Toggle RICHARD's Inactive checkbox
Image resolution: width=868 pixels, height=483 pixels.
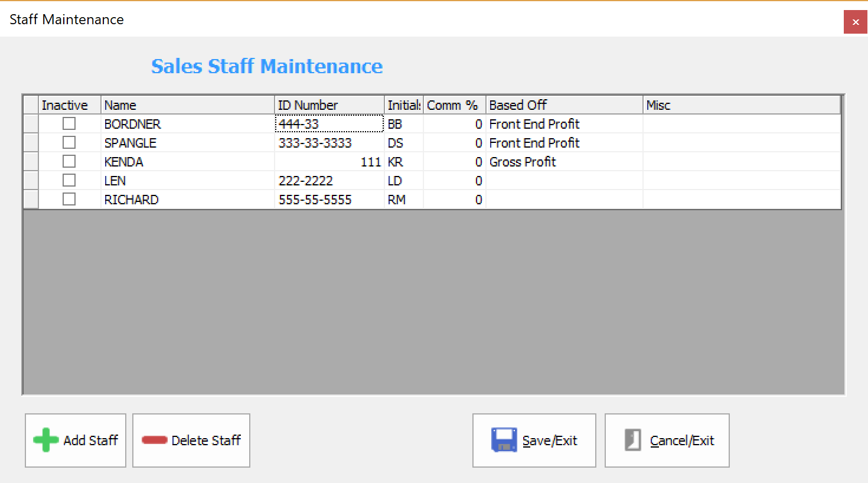click(68, 199)
